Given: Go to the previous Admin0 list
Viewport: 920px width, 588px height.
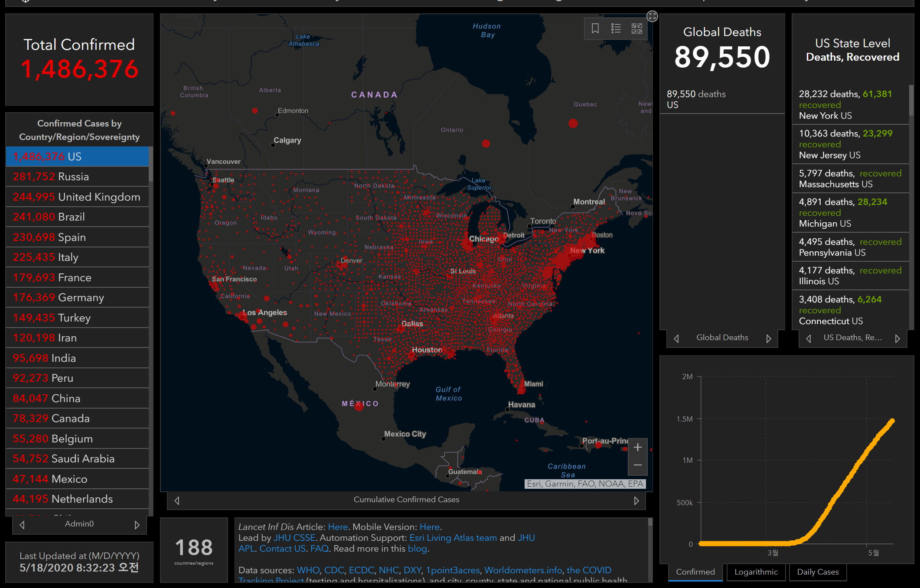Looking at the screenshot, I should (x=22, y=525).
